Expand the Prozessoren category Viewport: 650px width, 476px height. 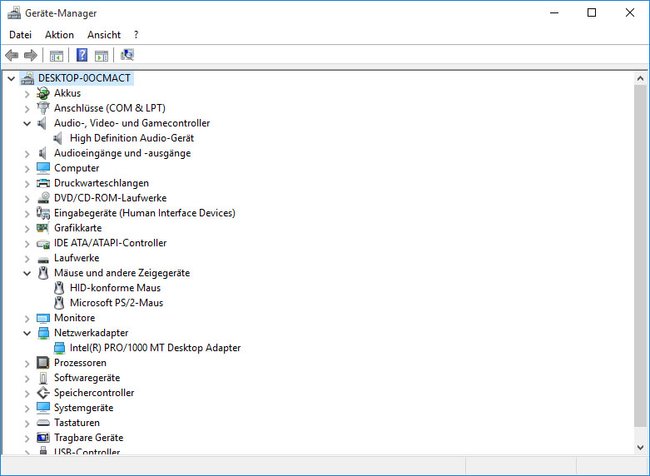coord(27,363)
